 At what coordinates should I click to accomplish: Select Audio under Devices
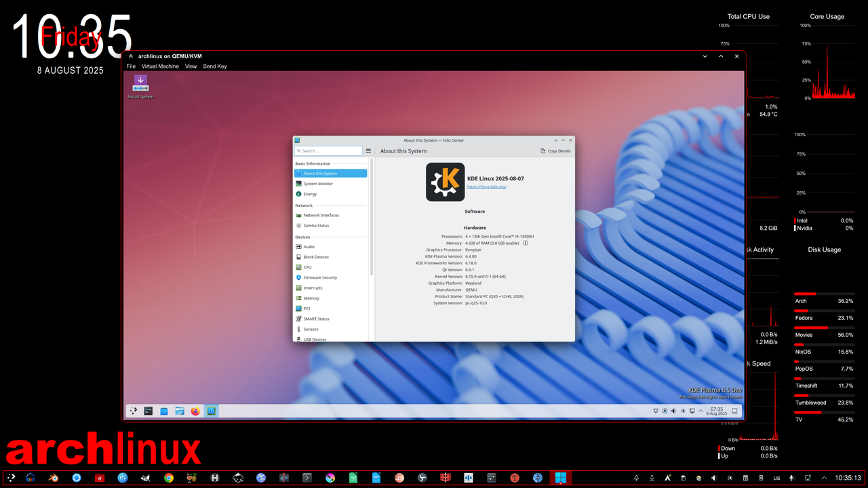point(331,247)
